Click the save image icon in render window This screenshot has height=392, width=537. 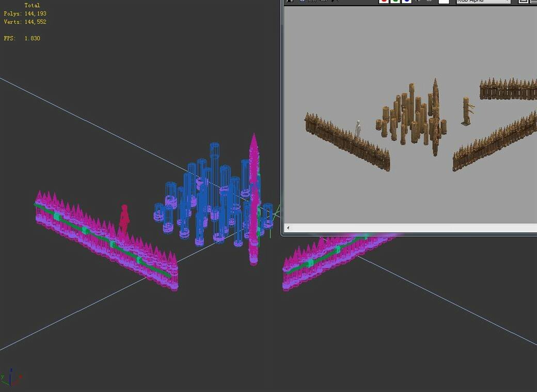coord(290,1)
